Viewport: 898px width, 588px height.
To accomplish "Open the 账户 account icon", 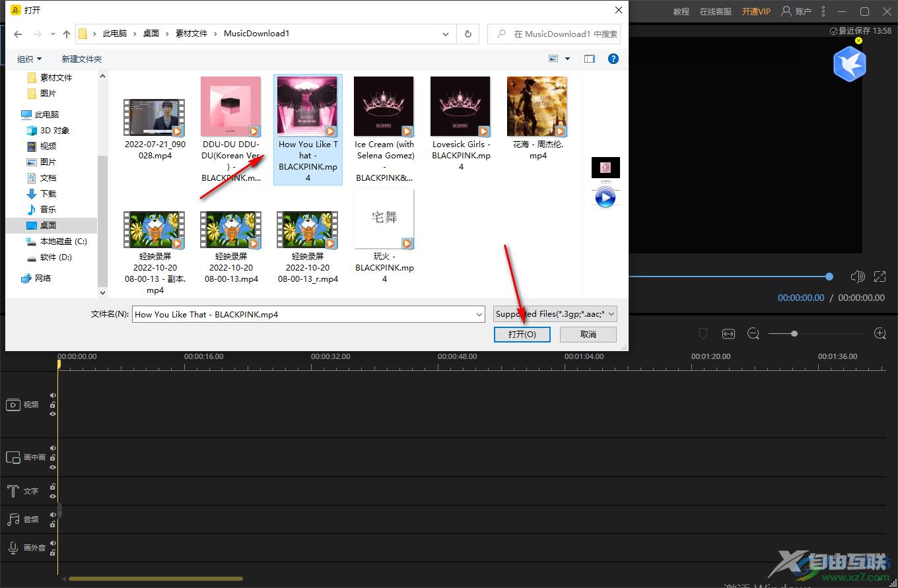I will (x=796, y=11).
